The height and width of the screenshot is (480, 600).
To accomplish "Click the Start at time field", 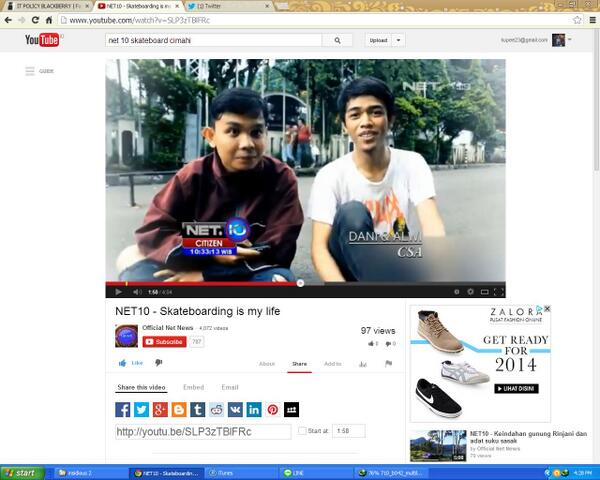I will (349, 431).
